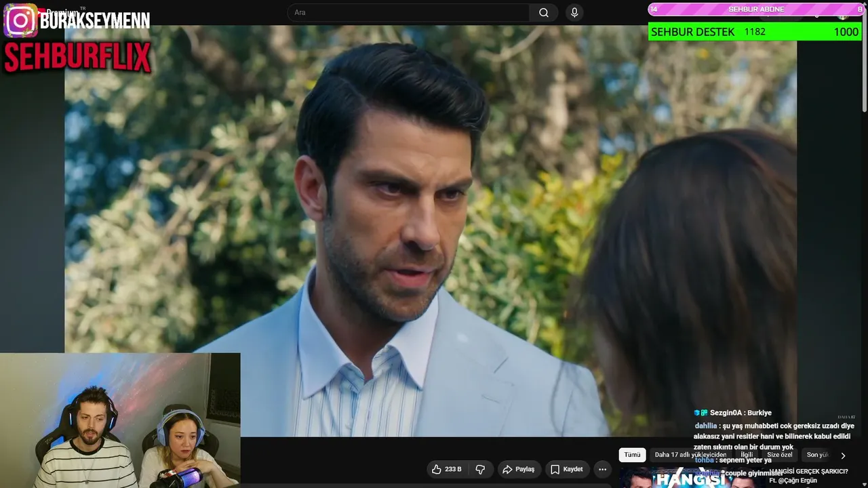The height and width of the screenshot is (488, 868).
Task: Click the SEHBUR ABONE pink goal bar
Action: [755, 9]
